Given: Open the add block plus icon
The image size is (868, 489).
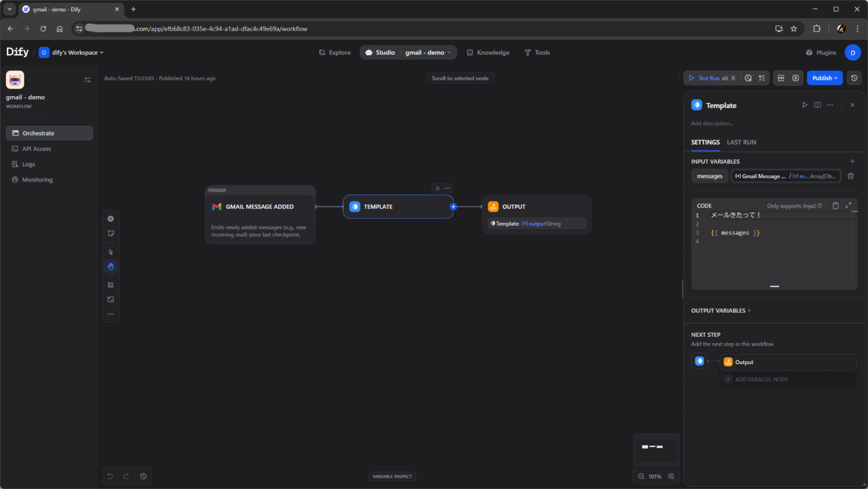Looking at the screenshot, I should pos(110,219).
